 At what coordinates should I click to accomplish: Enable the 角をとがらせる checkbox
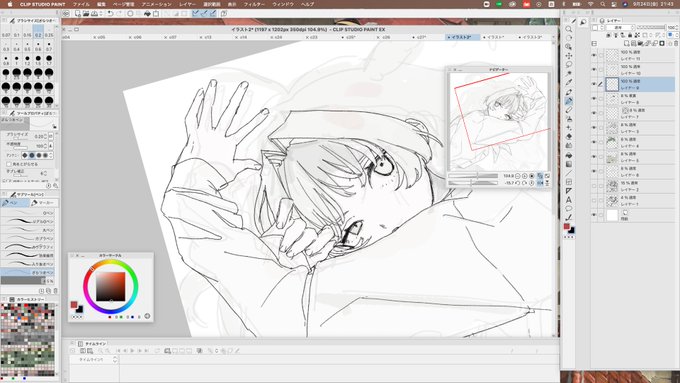point(9,164)
